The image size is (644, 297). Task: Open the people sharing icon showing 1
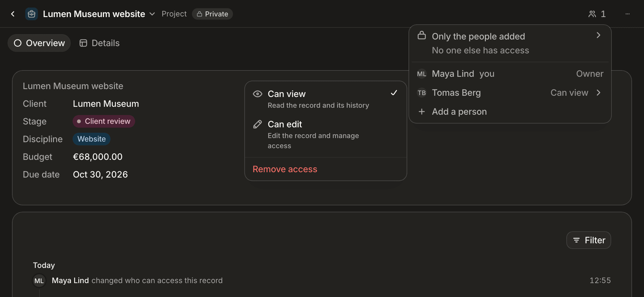click(597, 14)
